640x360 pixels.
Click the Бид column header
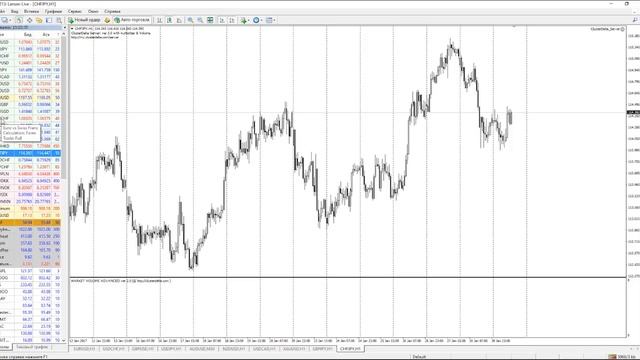pyautogui.click(x=27, y=35)
